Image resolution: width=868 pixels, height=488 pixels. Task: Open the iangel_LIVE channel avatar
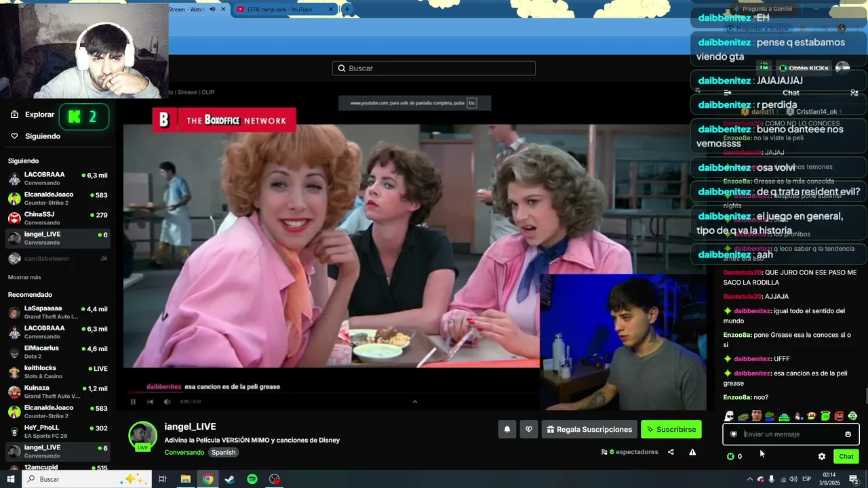[143, 436]
